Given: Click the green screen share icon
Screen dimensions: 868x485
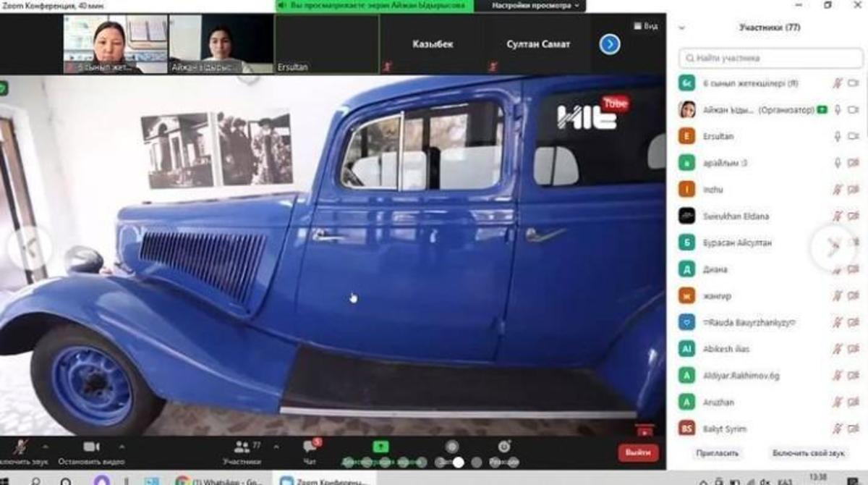Looking at the screenshot, I should tap(380, 447).
